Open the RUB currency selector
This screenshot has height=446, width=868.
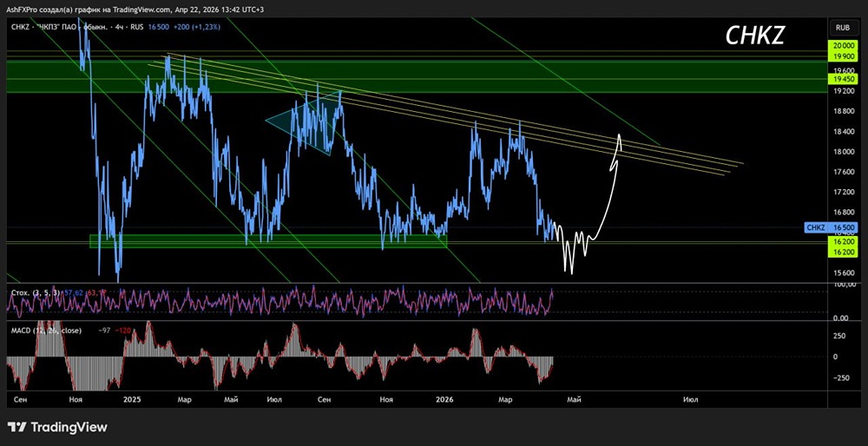point(843,27)
